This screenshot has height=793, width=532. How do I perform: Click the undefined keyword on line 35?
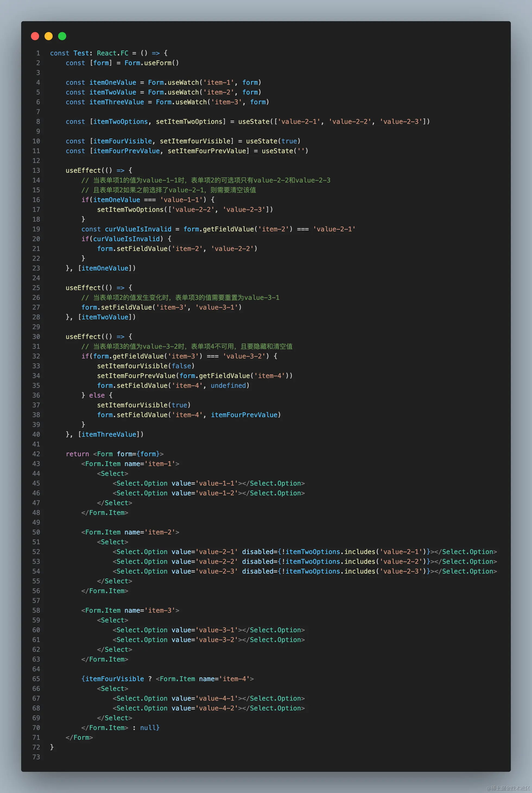tap(228, 385)
